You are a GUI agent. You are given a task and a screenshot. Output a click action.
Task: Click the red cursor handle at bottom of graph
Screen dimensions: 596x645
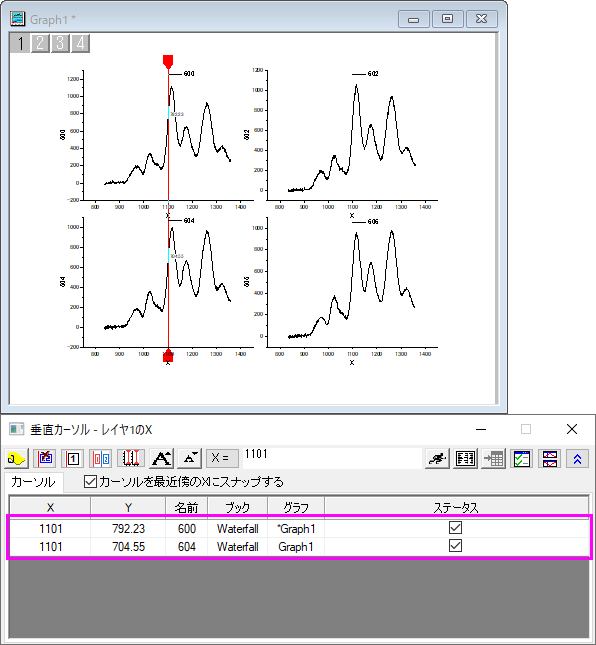(x=168, y=355)
